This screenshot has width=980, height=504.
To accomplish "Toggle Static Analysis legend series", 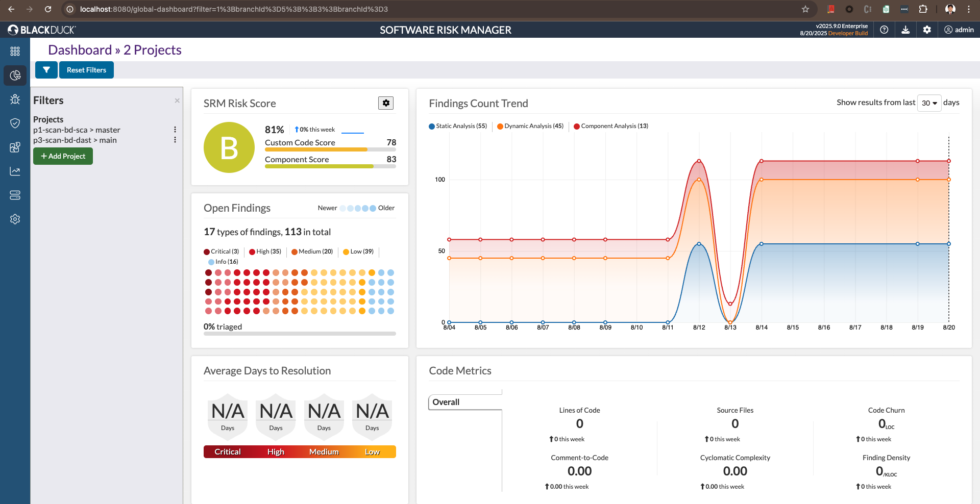I will pos(458,126).
